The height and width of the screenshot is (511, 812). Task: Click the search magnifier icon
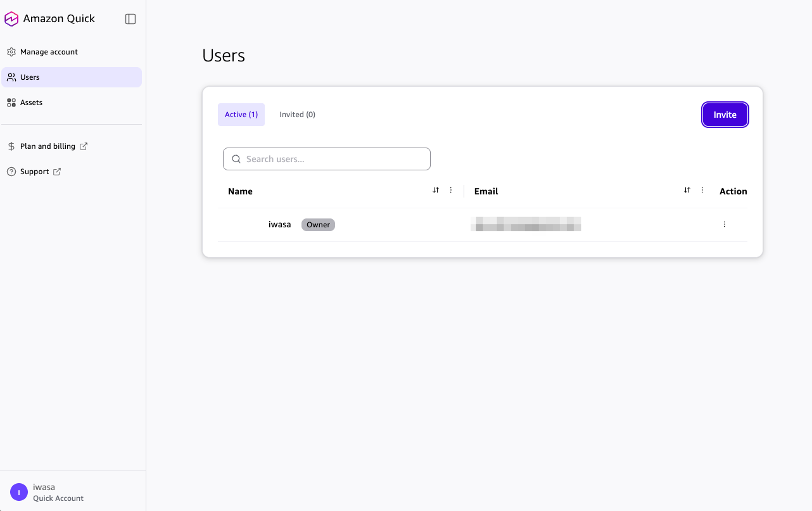pyautogui.click(x=236, y=159)
